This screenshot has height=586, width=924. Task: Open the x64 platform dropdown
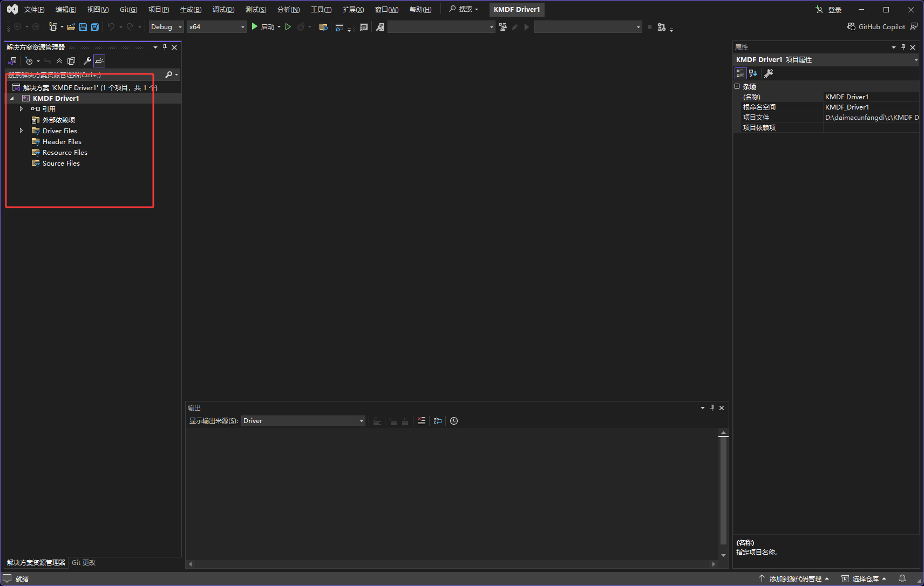[217, 27]
